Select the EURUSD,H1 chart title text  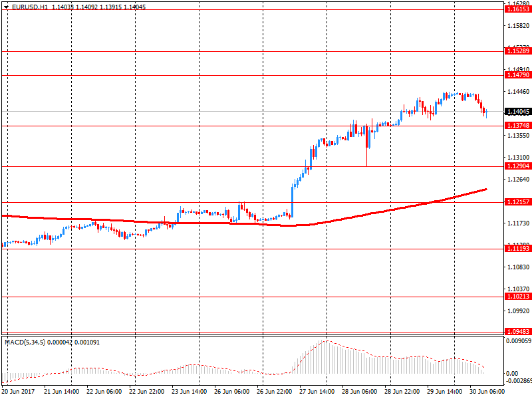(30, 7)
